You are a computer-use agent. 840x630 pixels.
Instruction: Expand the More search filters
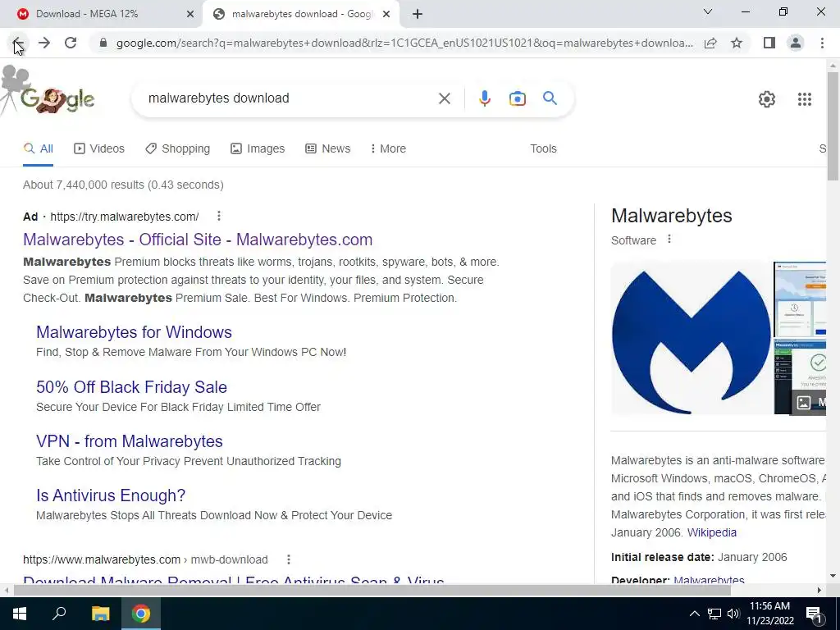388,148
